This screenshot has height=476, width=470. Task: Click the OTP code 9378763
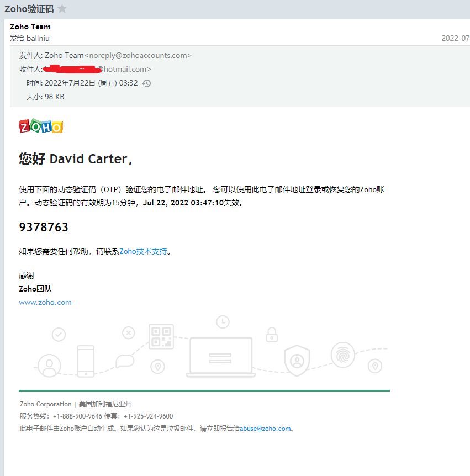[44, 227]
